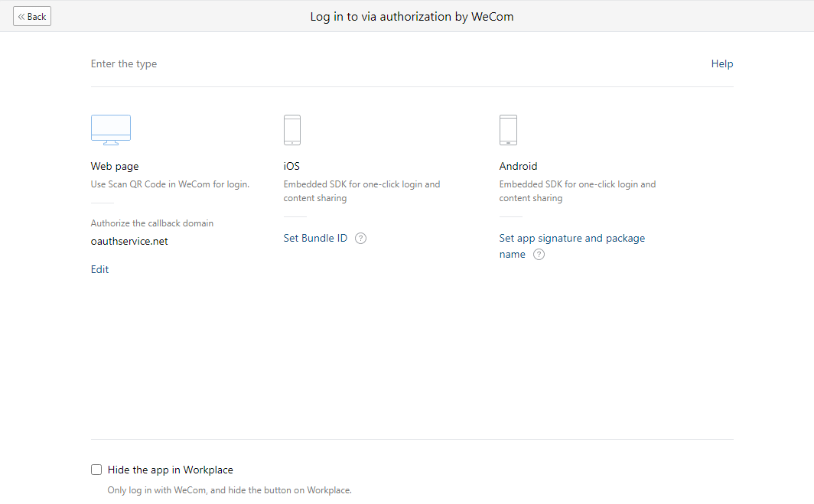Click the oauthservice.net domain text
The width and height of the screenshot is (814, 504).
[129, 242]
